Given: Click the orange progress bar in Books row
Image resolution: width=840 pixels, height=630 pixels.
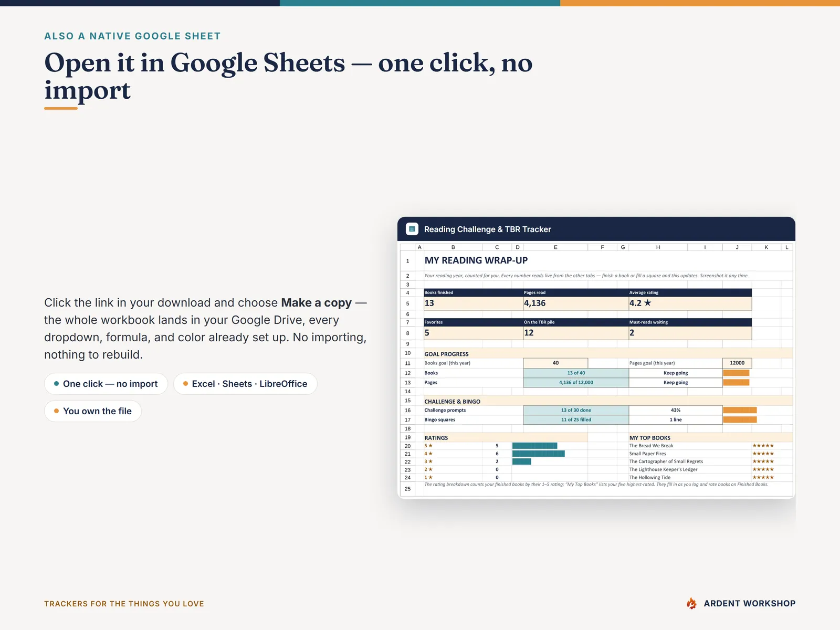Looking at the screenshot, I should (736, 373).
